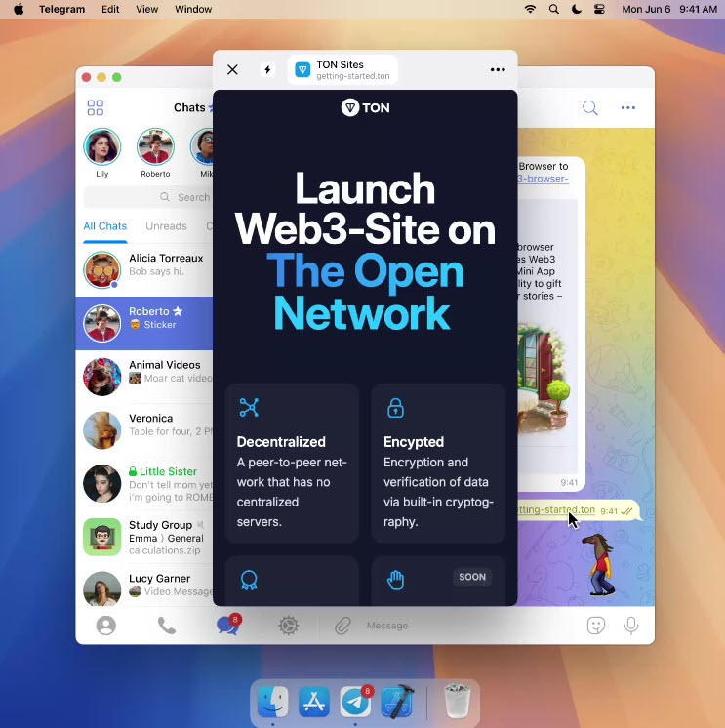Screen dimensions: 725x728
Task: Click the search icon in chat header
Action: click(590, 107)
